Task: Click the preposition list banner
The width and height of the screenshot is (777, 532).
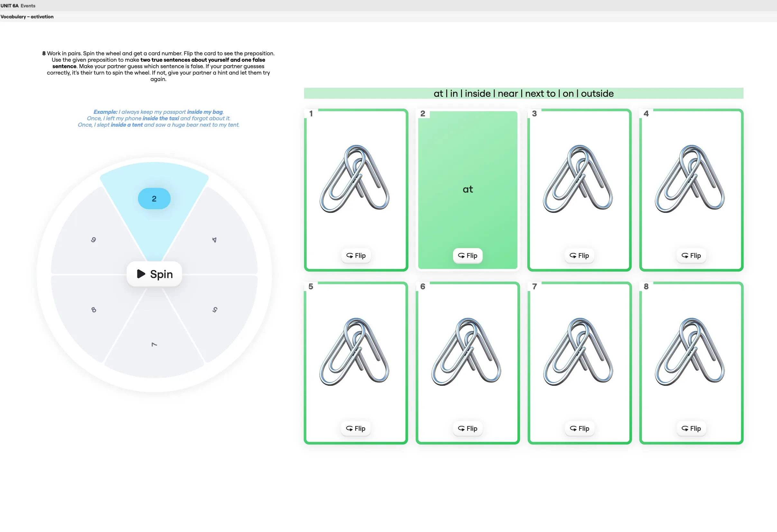Action: point(523,94)
